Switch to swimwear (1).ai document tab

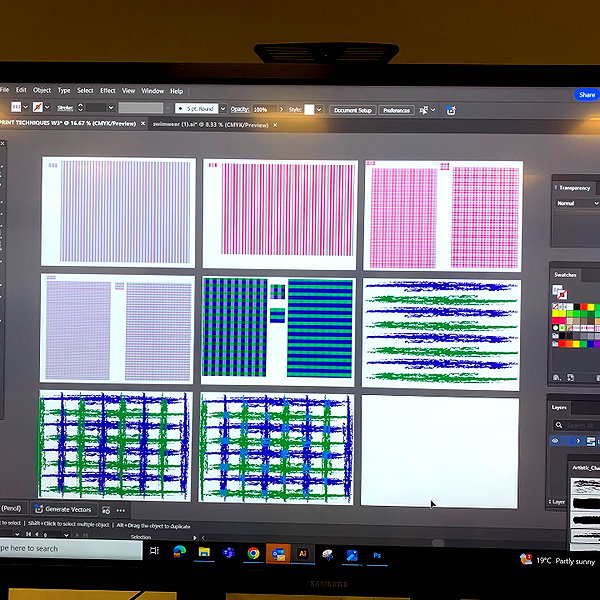pyautogui.click(x=210, y=125)
